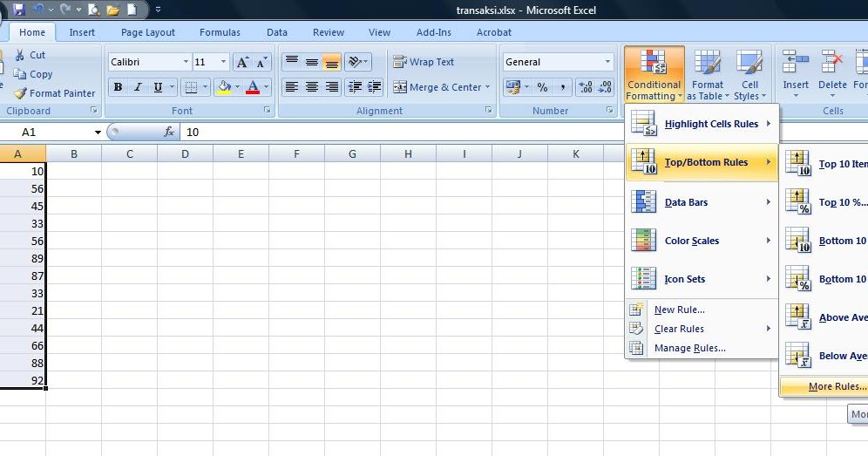
Task: Activate Format Painter
Action: pyautogui.click(x=55, y=93)
